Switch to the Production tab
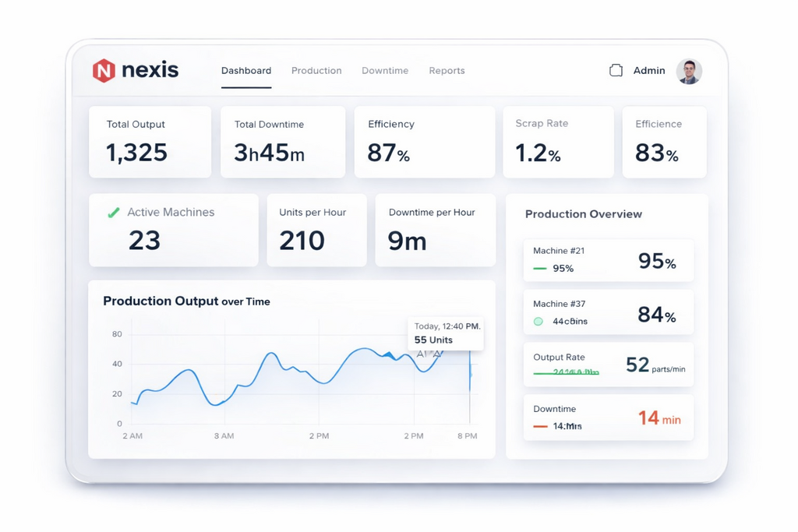798x532 pixels. click(x=316, y=71)
